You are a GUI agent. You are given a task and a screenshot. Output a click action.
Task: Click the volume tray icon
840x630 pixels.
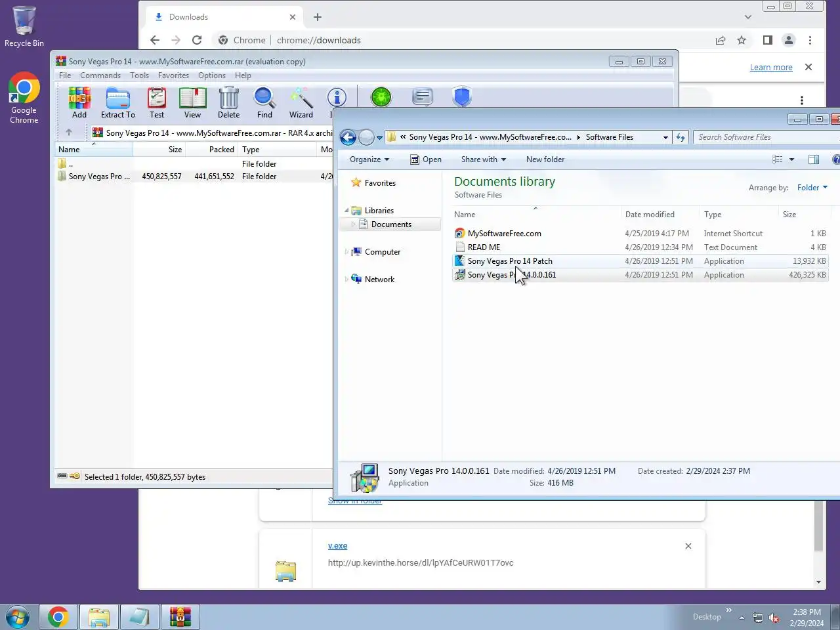click(774, 618)
